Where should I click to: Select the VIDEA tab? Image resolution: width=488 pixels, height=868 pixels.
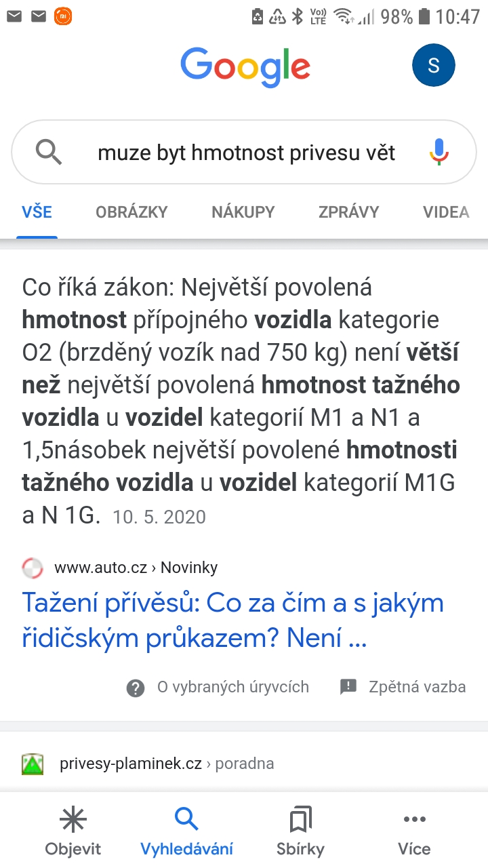coord(446,212)
